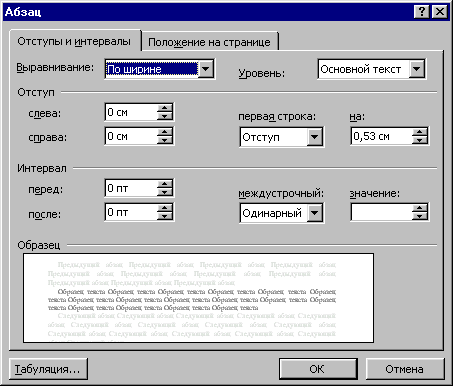
Task: Close the Абзац dialog
Action: pos(440,12)
